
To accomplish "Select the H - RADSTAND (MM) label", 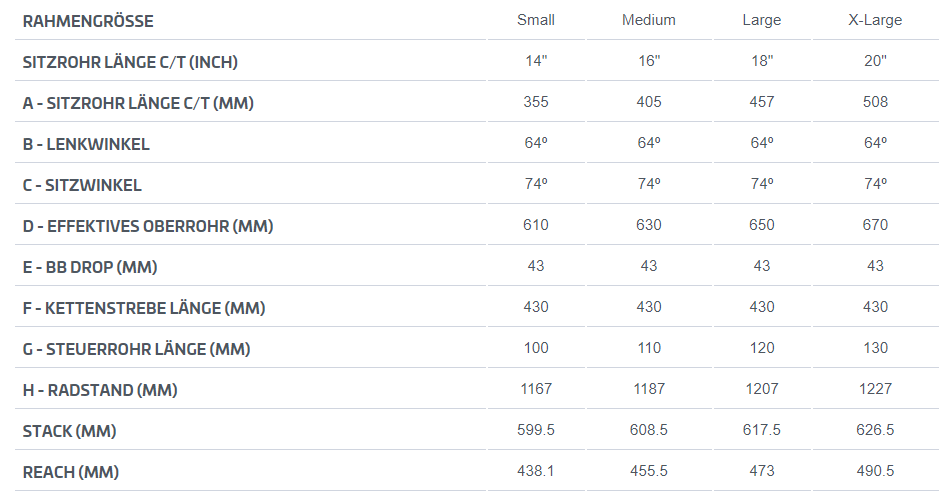I will (100, 390).
